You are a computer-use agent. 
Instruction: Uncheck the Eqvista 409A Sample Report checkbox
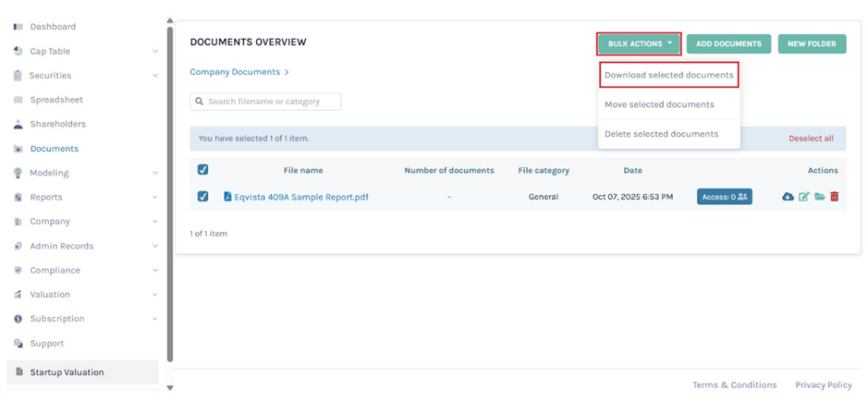click(x=203, y=197)
